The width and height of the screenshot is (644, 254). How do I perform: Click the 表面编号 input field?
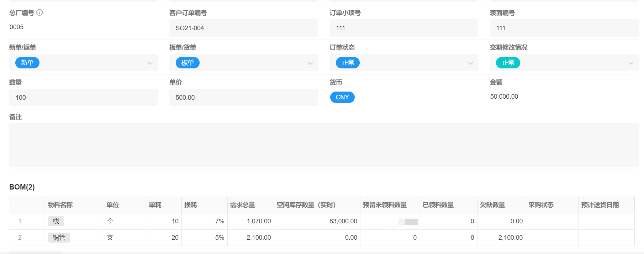point(564,28)
